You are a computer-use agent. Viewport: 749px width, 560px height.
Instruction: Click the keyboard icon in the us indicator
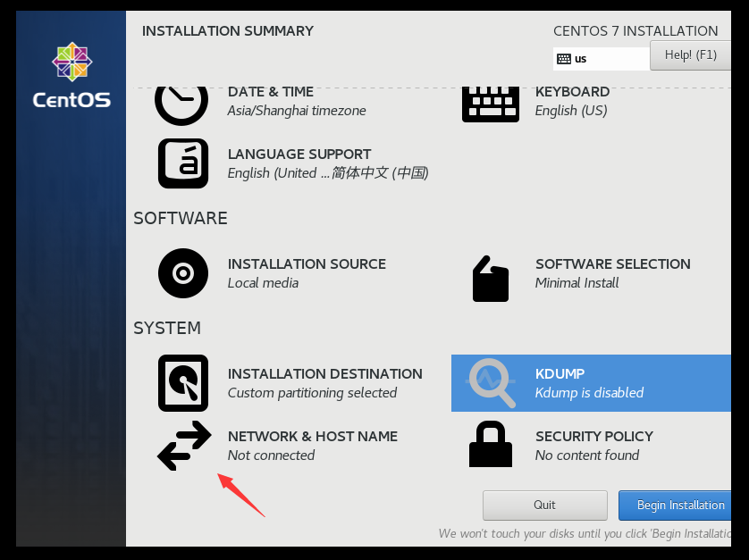click(564, 59)
